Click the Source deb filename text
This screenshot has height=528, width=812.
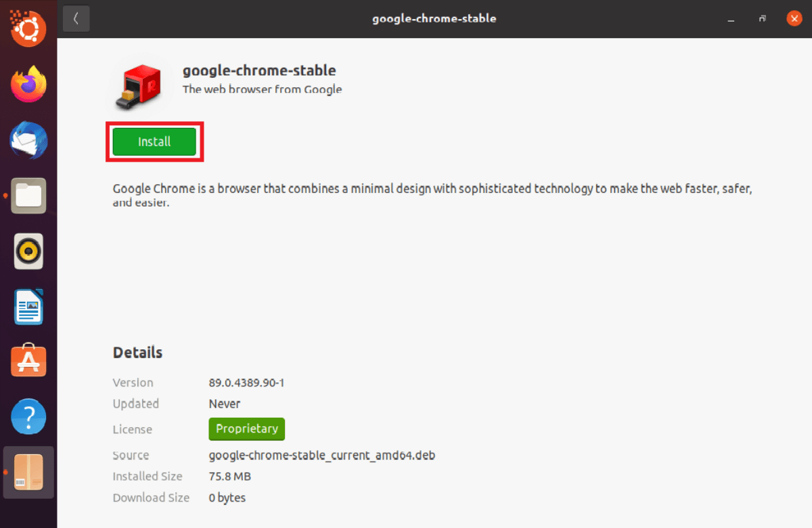click(x=321, y=455)
